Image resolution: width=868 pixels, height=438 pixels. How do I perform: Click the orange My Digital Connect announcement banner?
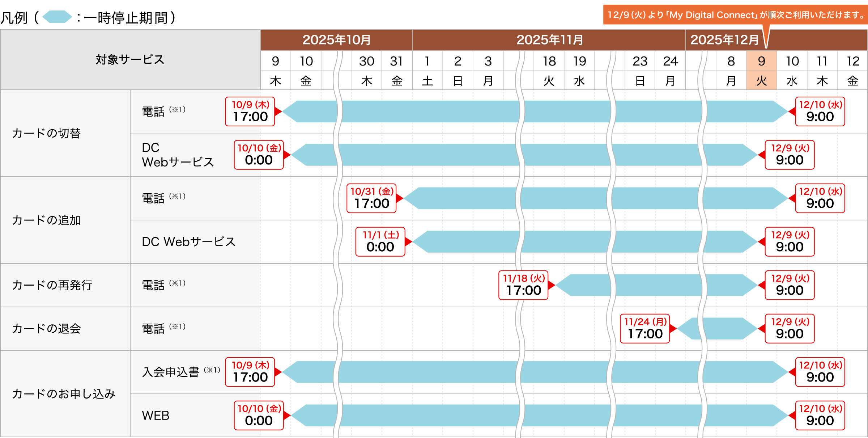click(735, 15)
